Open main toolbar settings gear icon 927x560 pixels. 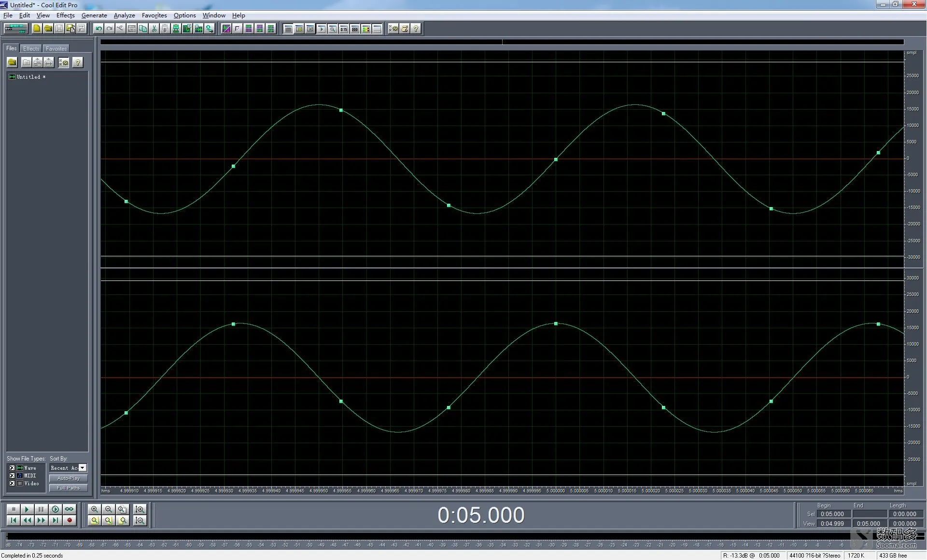pyautogui.click(x=393, y=28)
